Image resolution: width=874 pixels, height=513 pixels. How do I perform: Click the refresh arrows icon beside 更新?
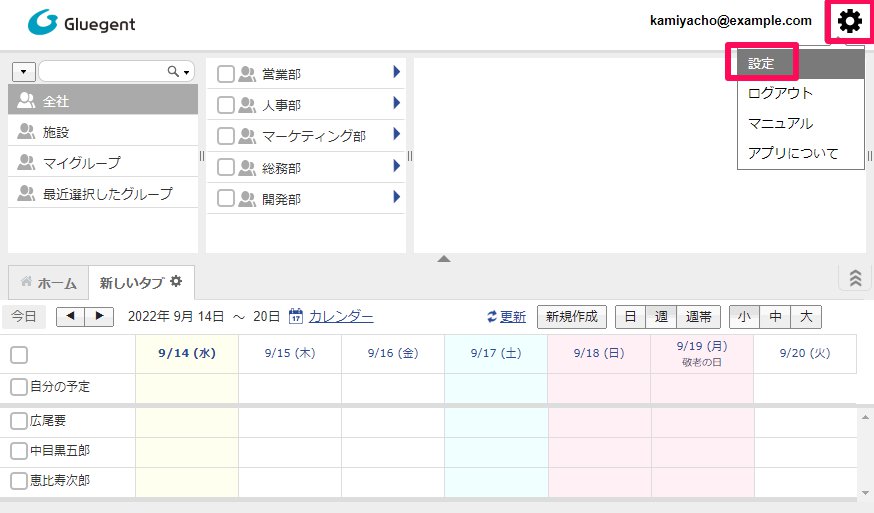pos(492,317)
